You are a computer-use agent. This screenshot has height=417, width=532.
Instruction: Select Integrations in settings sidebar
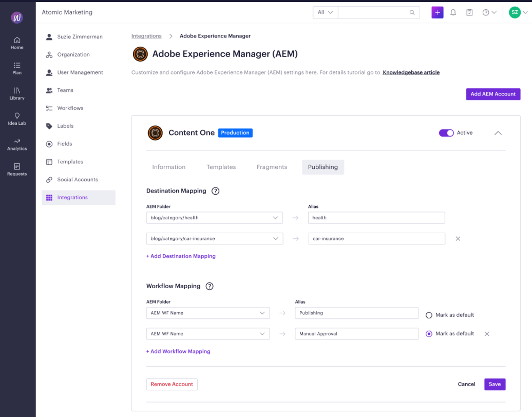pos(78,198)
